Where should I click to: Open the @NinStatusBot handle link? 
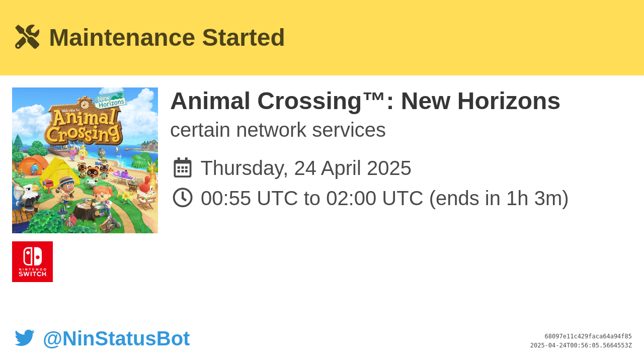tap(116, 338)
